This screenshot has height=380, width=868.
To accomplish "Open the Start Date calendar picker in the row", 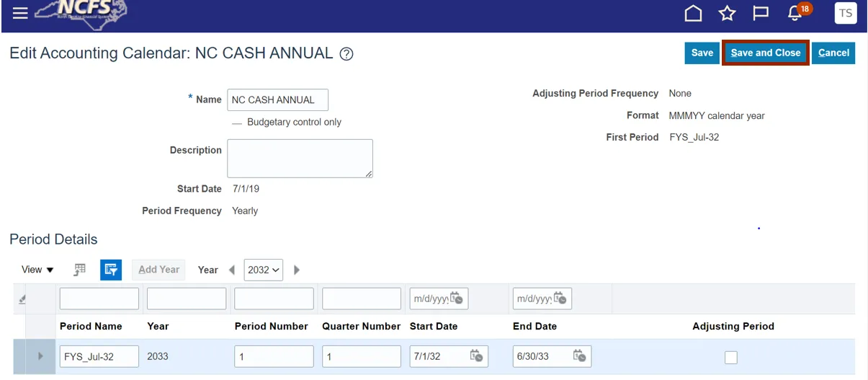I will [476, 355].
